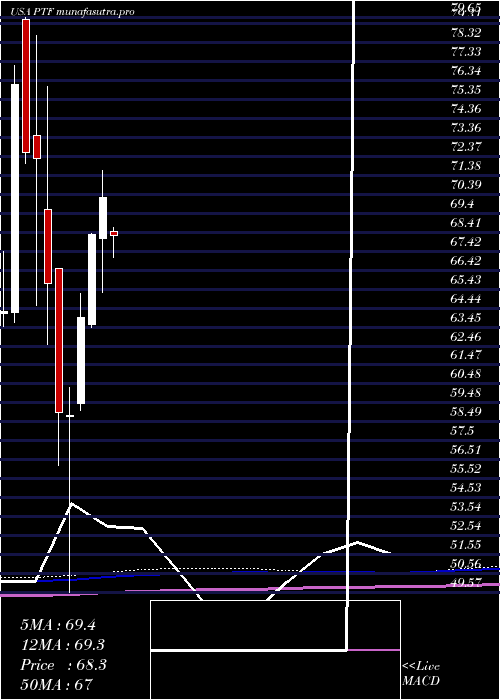500x700 pixels.
Task: Click the 58.49 price axis label
Action: click(x=466, y=412)
